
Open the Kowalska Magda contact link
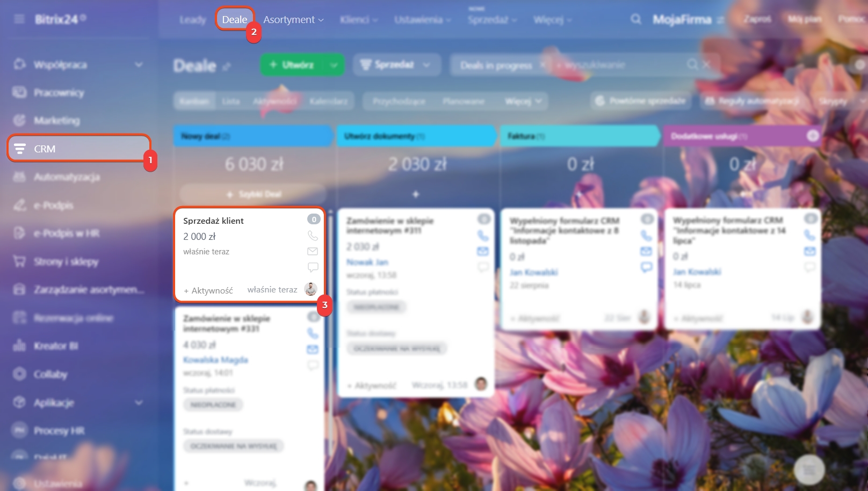(215, 360)
